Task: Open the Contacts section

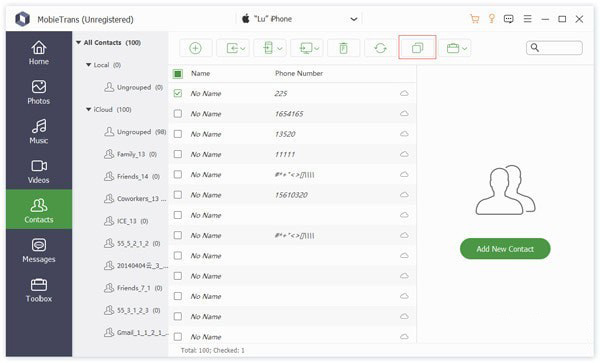Action: tap(39, 210)
